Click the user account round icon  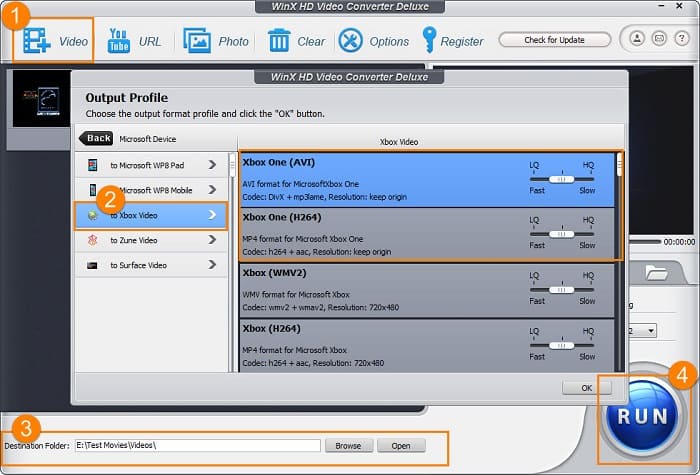(x=637, y=38)
